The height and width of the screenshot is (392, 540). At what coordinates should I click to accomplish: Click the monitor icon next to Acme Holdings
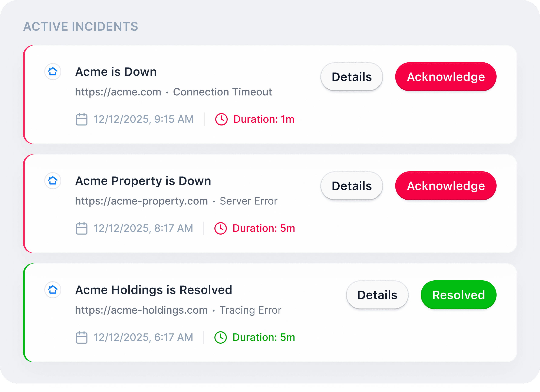click(x=53, y=290)
